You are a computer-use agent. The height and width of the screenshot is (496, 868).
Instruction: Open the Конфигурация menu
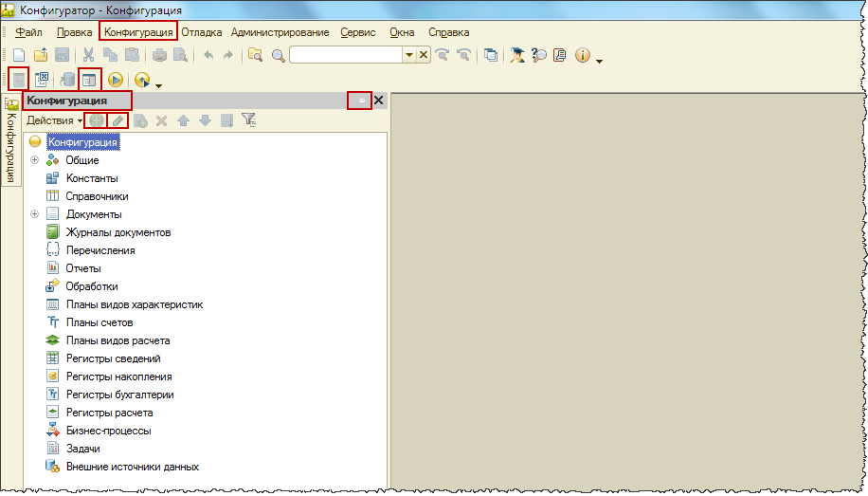tap(138, 32)
